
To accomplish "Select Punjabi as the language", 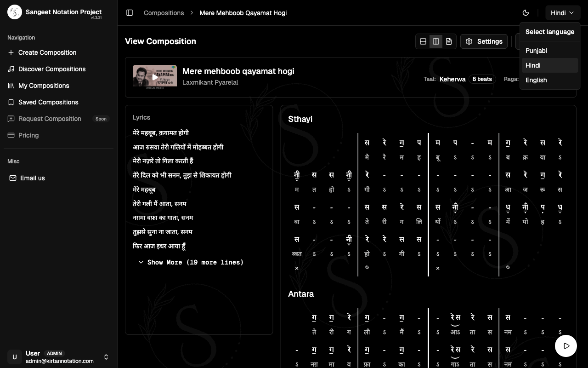I will tap(536, 51).
